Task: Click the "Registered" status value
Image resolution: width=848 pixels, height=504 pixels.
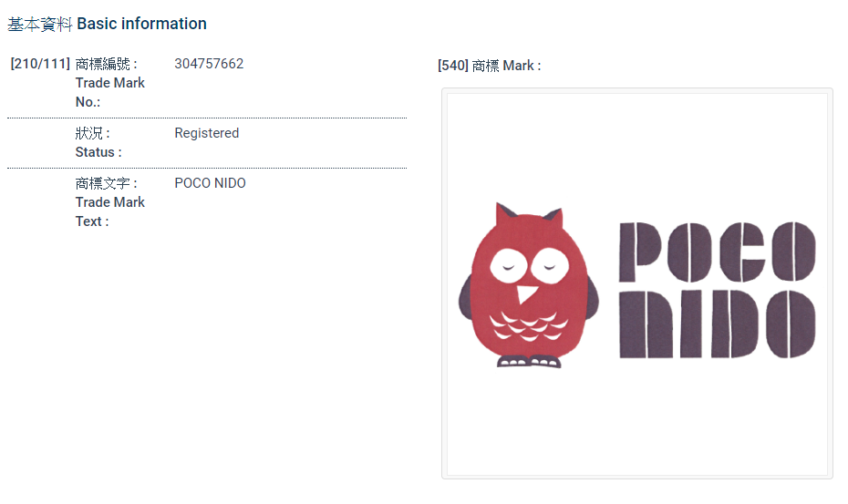Action: pos(206,133)
